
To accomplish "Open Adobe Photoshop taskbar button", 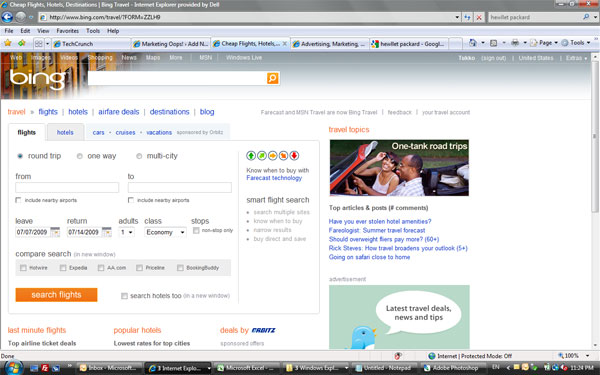I will [452, 368].
